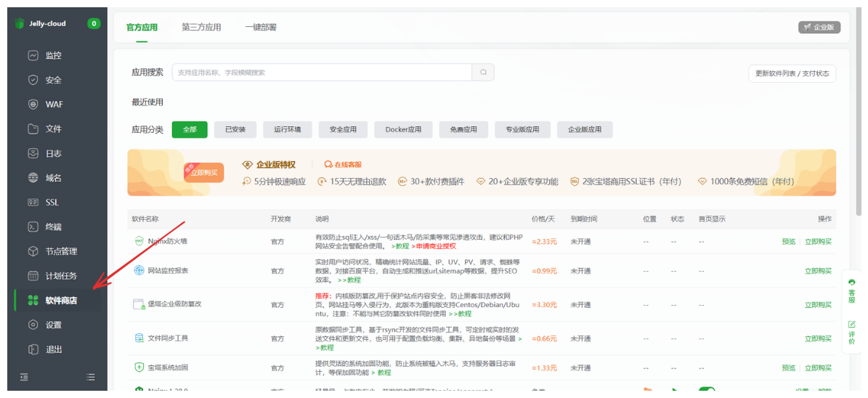
Task: Open the 监控 monitoring sidebar icon
Action: click(x=33, y=56)
